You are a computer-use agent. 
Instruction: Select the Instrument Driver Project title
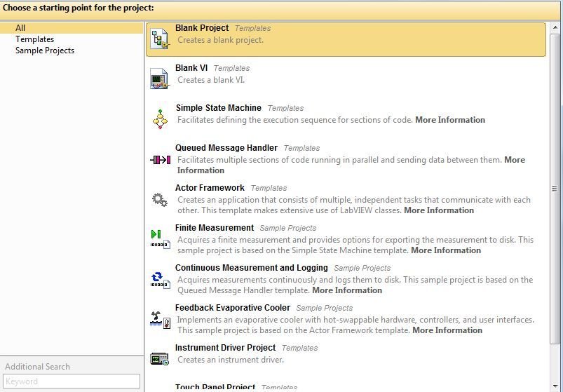225,348
